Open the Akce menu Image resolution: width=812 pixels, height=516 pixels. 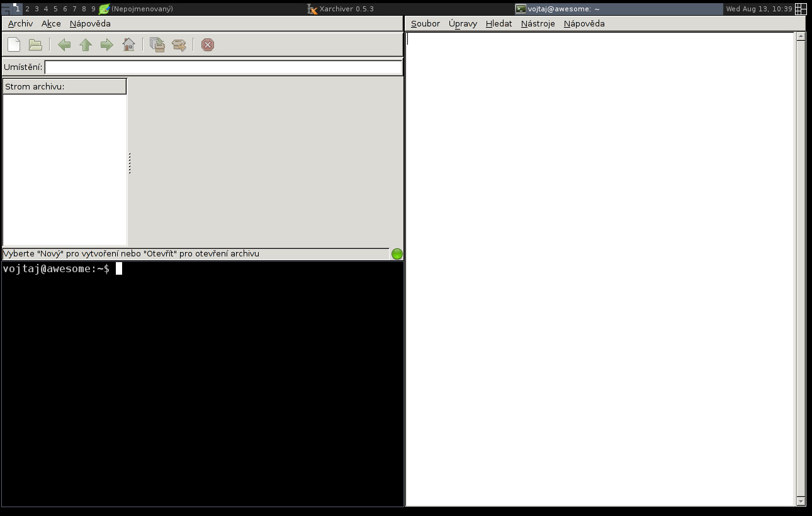pos(51,23)
